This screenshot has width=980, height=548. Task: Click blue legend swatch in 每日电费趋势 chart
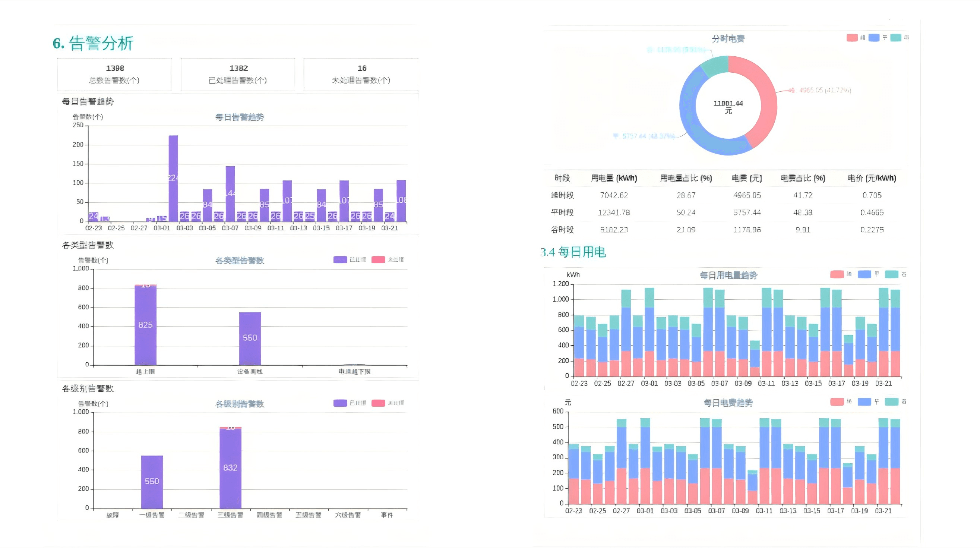click(x=864, y=402)
